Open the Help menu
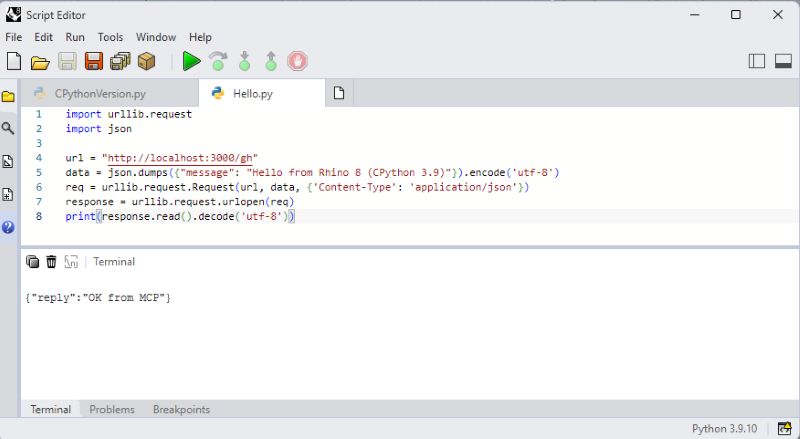Screen dimensions: 800x439 tap(200, 37)
